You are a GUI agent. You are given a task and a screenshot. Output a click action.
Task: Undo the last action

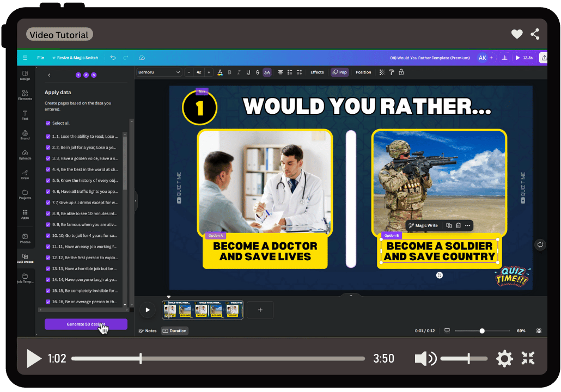pyautogui.click(x=113, y=58)
